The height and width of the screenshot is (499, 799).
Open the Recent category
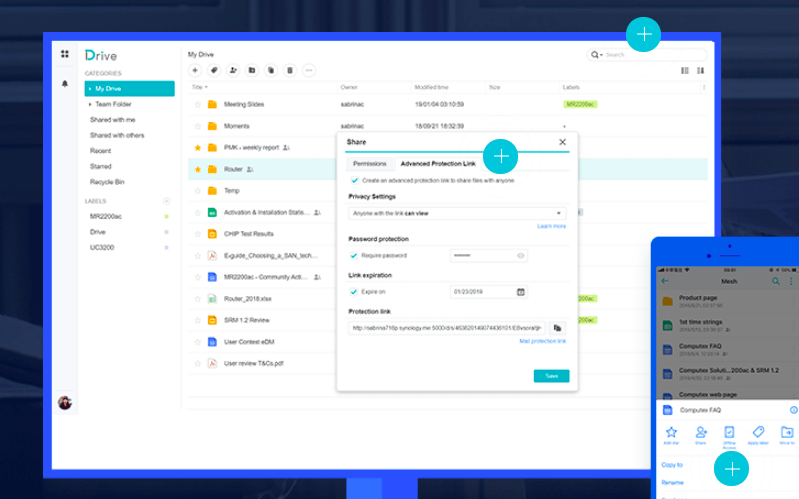[x=100, y=151]
